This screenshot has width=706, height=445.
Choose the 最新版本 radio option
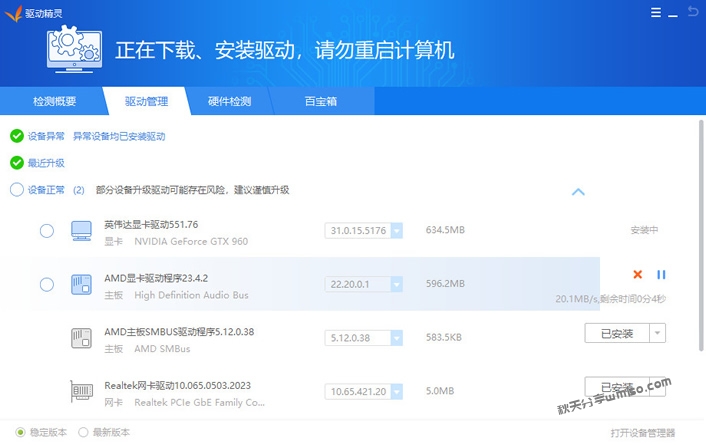pyautogui.click(x=83, y=432)
